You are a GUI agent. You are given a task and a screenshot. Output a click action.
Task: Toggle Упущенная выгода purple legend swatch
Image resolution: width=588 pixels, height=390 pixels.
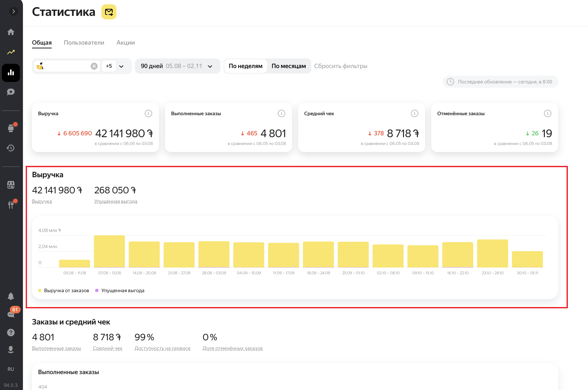click(97, 290)
